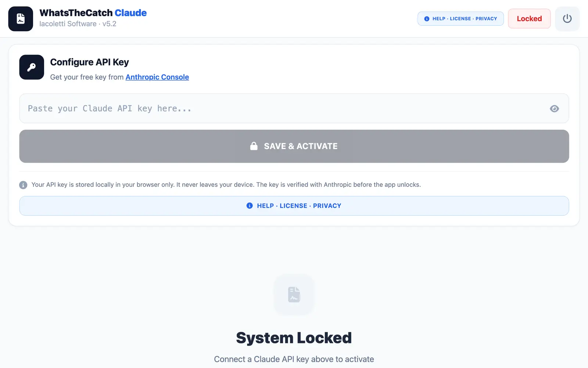This screenshot has height=368, width=588.
Task: Open header Help · License · Privacy button
Action: [x=460, y=19]
